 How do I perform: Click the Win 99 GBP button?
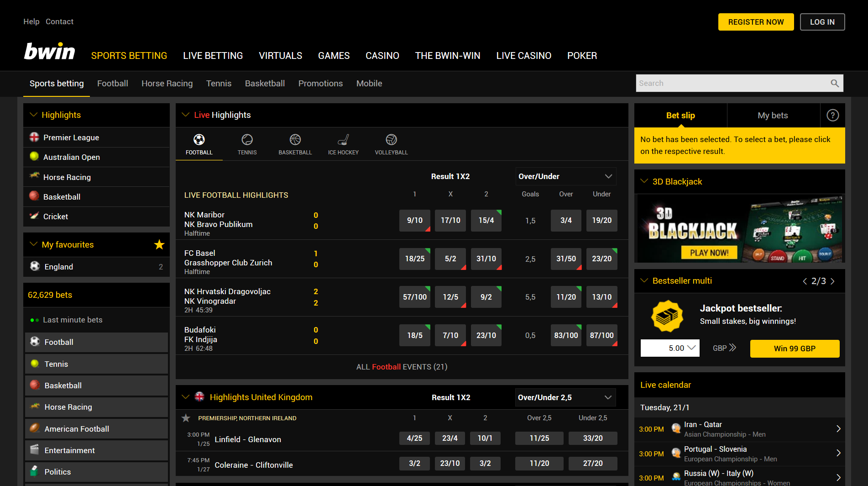[795, 349]
